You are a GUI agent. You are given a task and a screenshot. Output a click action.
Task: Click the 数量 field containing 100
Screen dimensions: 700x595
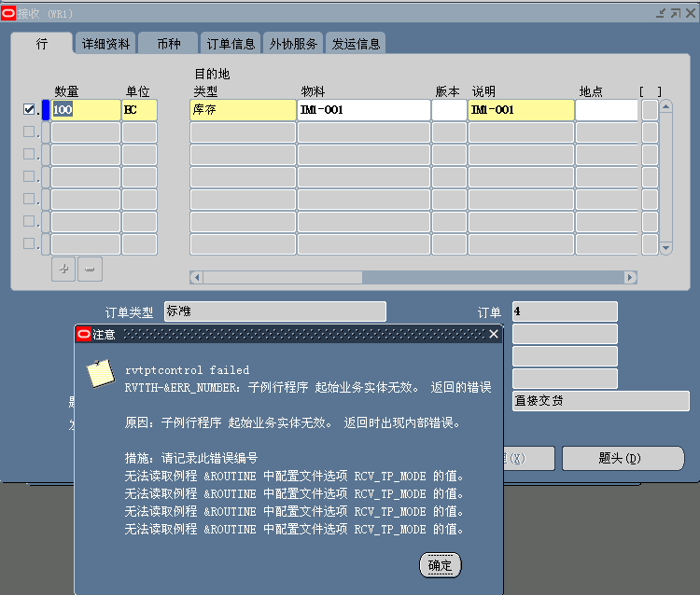85,110
